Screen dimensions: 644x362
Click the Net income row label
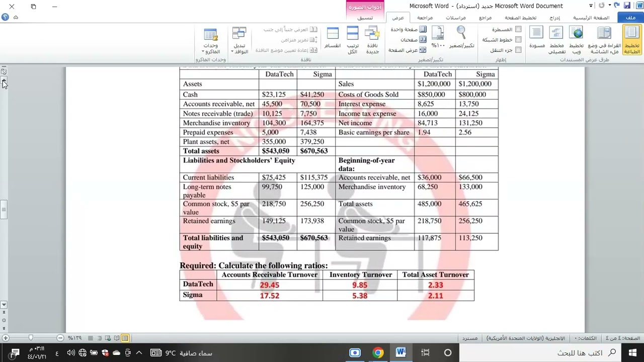click(x=355, y=123)
